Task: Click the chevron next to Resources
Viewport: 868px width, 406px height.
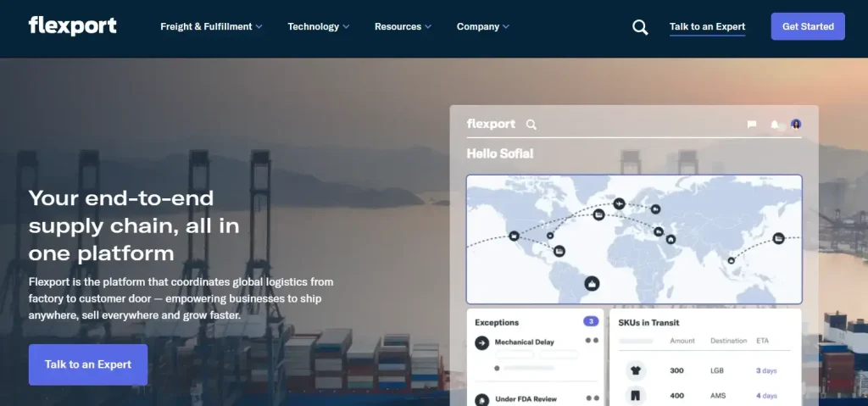Action: point(427,26)
